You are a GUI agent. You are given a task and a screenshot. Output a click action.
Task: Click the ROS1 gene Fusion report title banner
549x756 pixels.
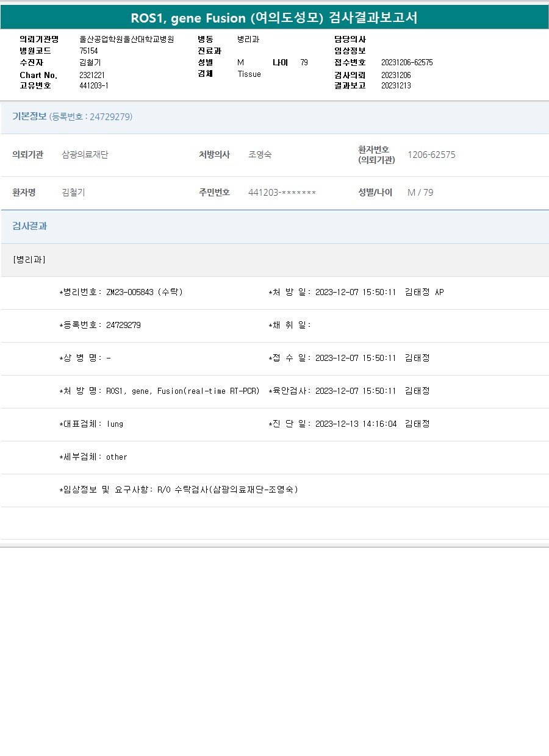tap(274, 18)
